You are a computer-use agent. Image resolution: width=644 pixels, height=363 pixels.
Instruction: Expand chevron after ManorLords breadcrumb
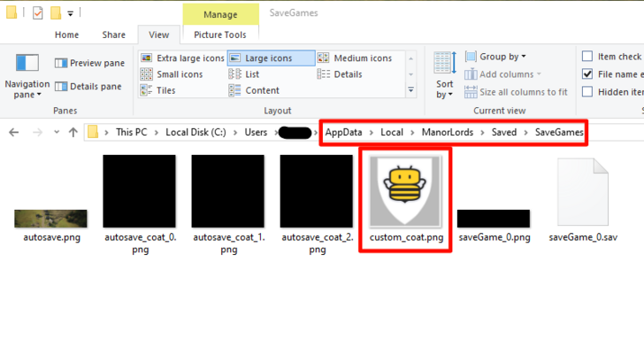tap(483, 133)
